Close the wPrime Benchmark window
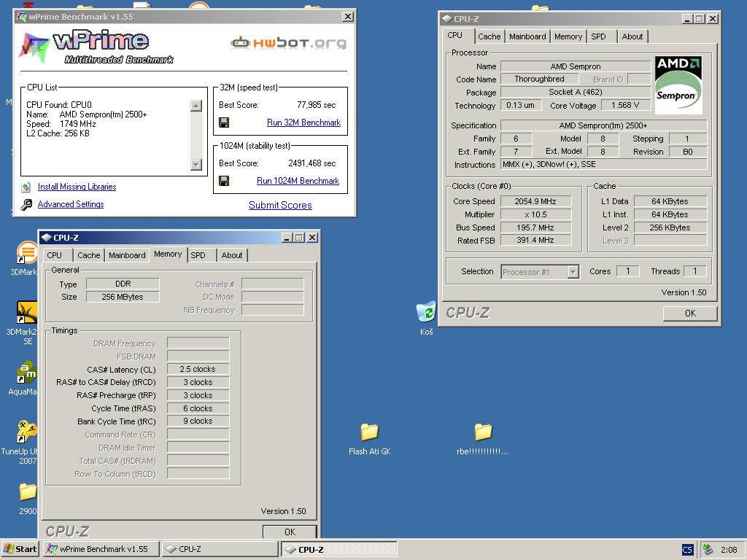This screenshot has height=560, width=747. point(348,17)
